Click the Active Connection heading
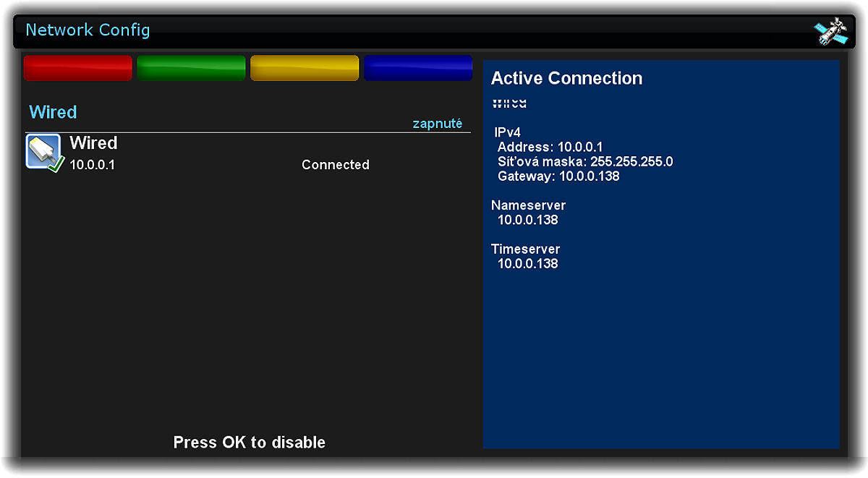 click(x=566, y=78)
